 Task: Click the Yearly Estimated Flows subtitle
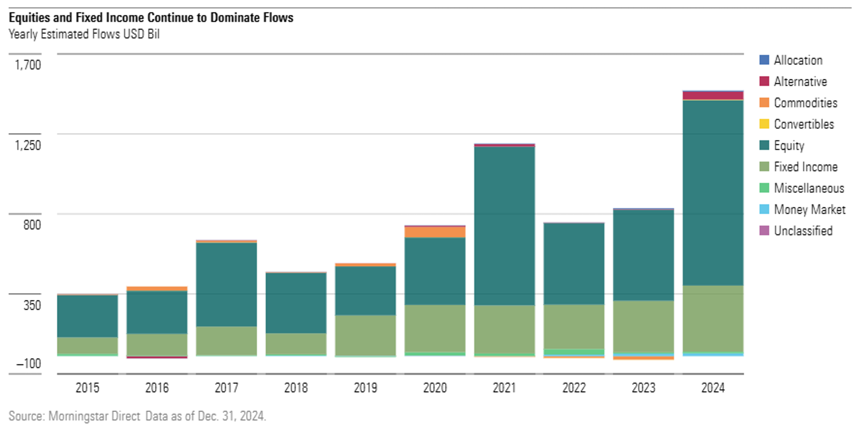(84, 34)
